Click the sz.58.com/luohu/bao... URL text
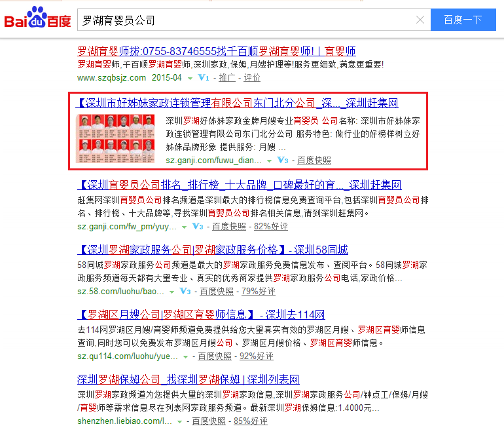 pos(120,292)
